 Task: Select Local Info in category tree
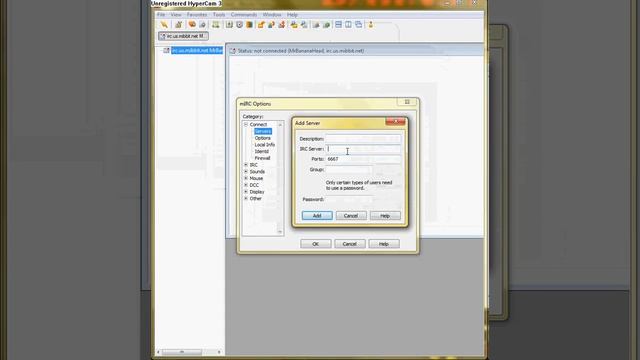coord(264,144)
